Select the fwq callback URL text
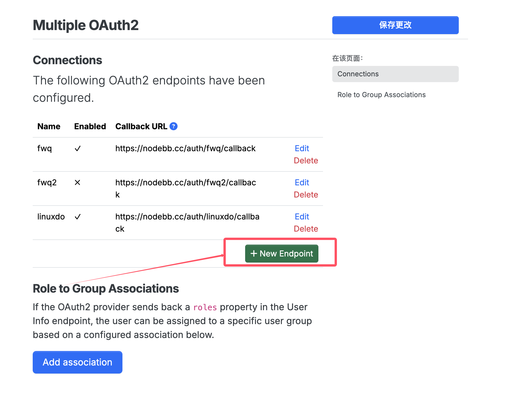 tap(185, 148)
